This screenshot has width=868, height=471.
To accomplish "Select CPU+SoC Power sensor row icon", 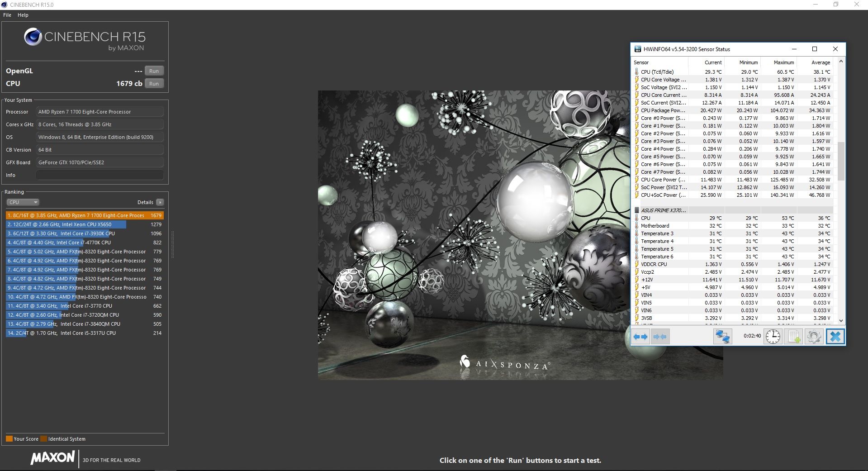I will point(637,195).
